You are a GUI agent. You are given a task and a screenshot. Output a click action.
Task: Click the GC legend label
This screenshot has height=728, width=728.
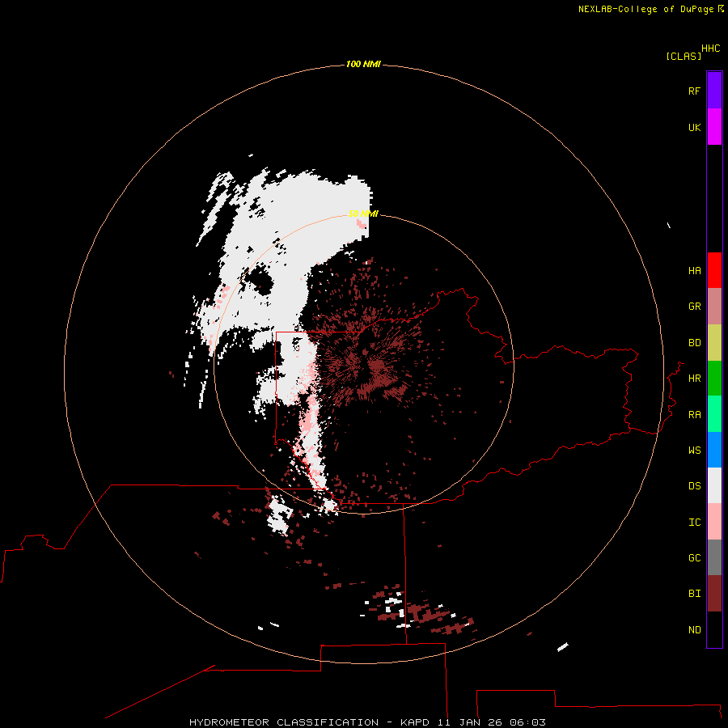(x=694, y=557)
